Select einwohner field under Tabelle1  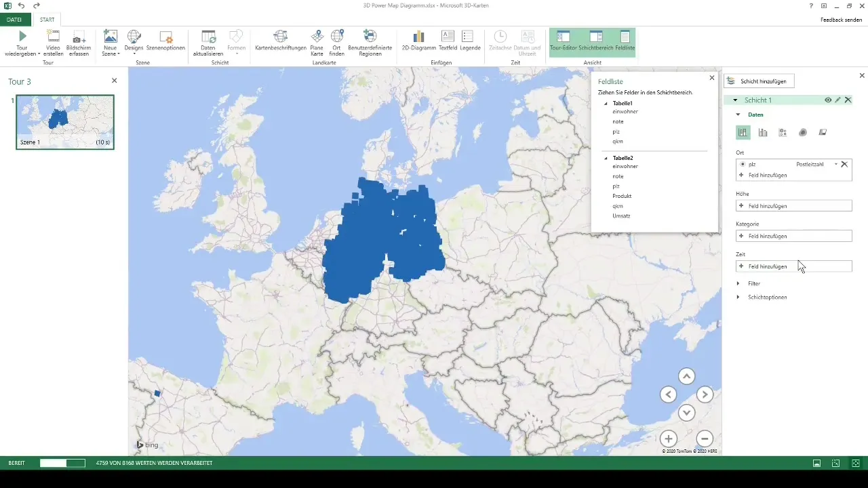click(625, 111)
